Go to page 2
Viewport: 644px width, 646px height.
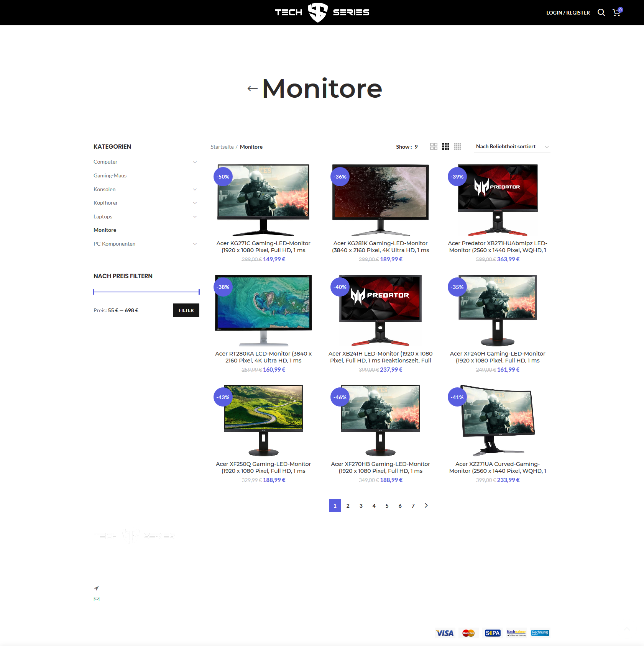(348, 506)
